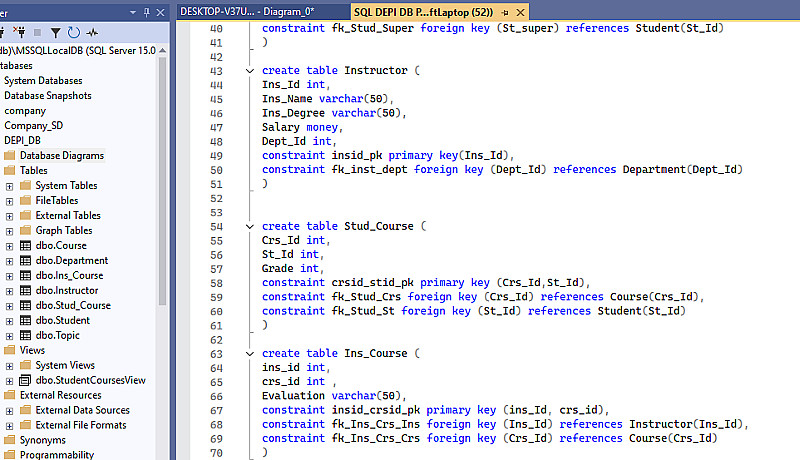The height and width of the screenshot is (460, 800).
Task: Collapse the create table Stud_Course code block
Action: 250,226
